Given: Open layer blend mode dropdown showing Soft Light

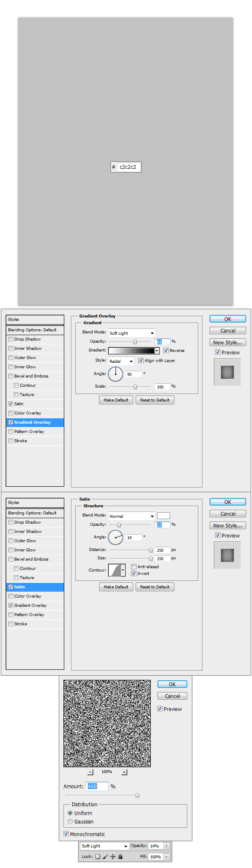Looking at the screenshot, I should tap(105, 846).
